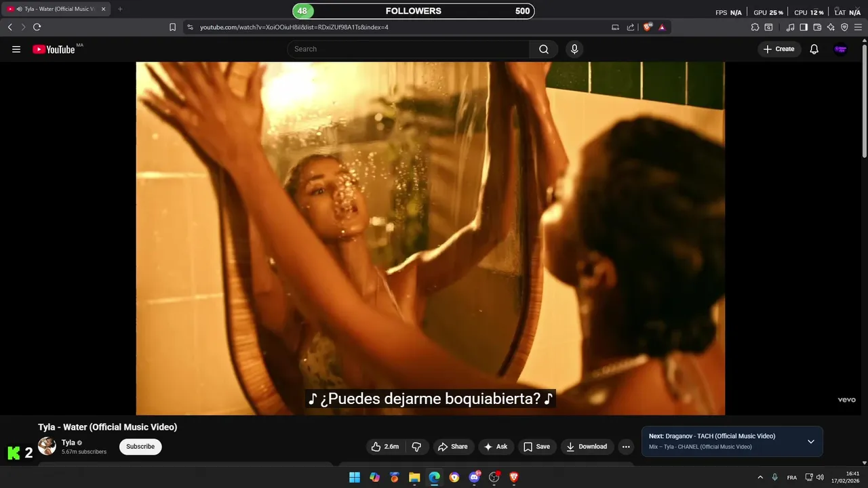Open the system tray volume icon
Image resolution: width=868 pixels, height=488 pixels.
820,477
